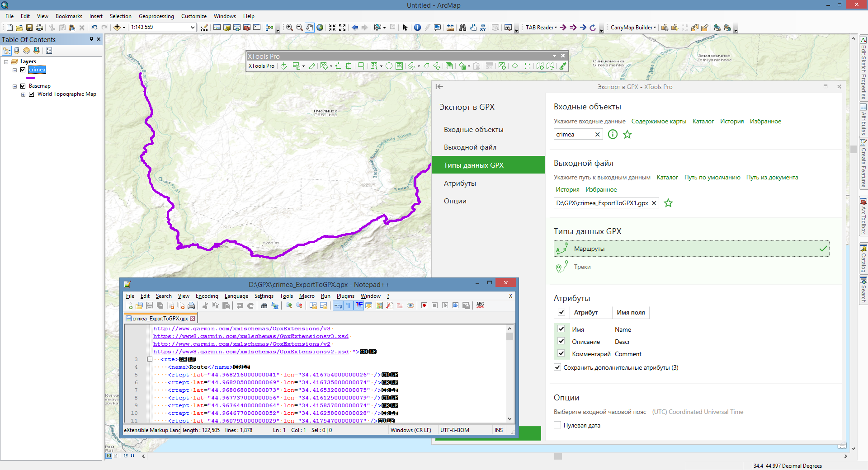Open the TAB Reader dropdown
This screenshot has width=868, height=470.
point(541,28)
